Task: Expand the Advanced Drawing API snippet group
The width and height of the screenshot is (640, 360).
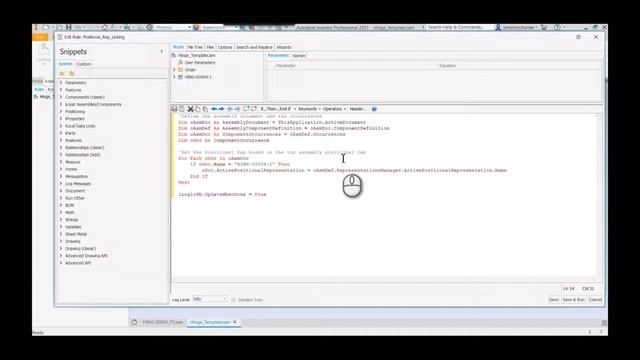Action: (x=61, y=256)
